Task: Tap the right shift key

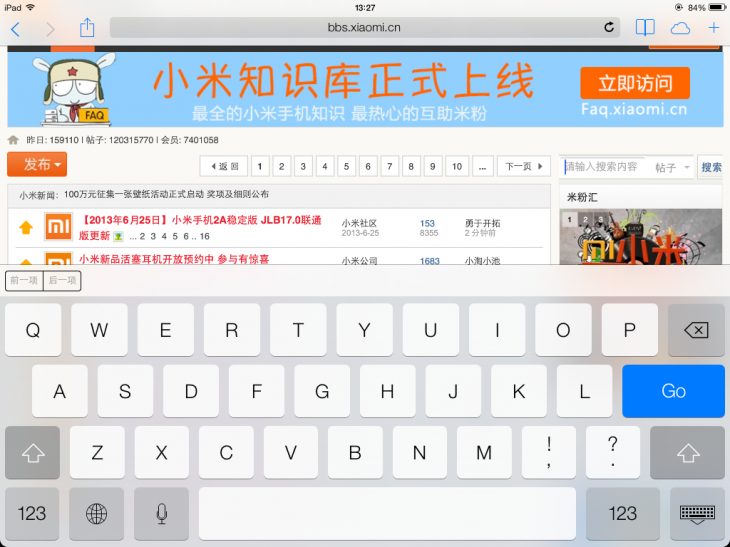Action: pos(687,452)
